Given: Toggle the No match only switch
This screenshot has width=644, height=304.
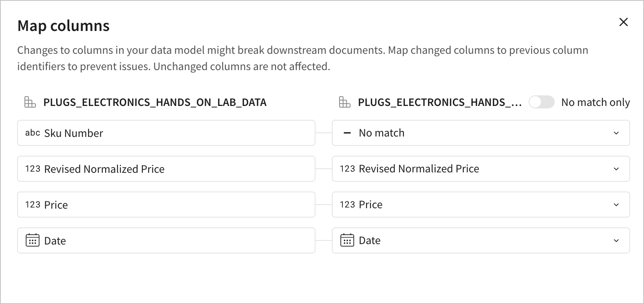Looking at the screenshot, I should pos(541,102).
